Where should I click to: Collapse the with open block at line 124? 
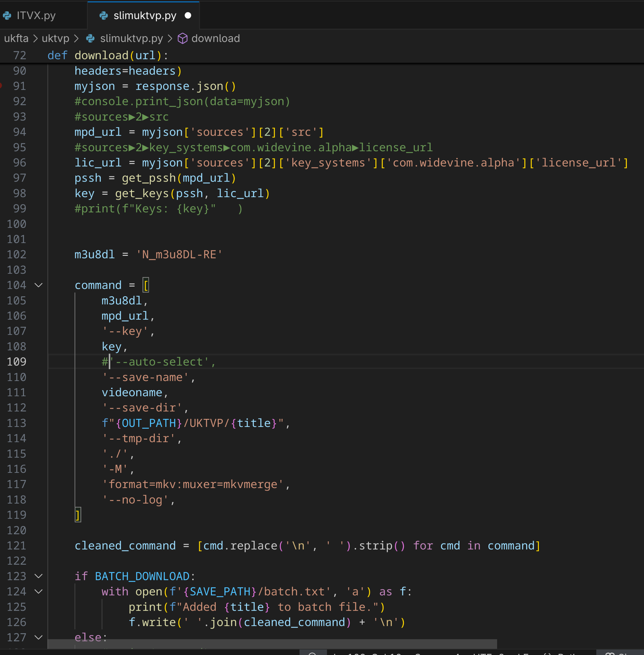38,591
